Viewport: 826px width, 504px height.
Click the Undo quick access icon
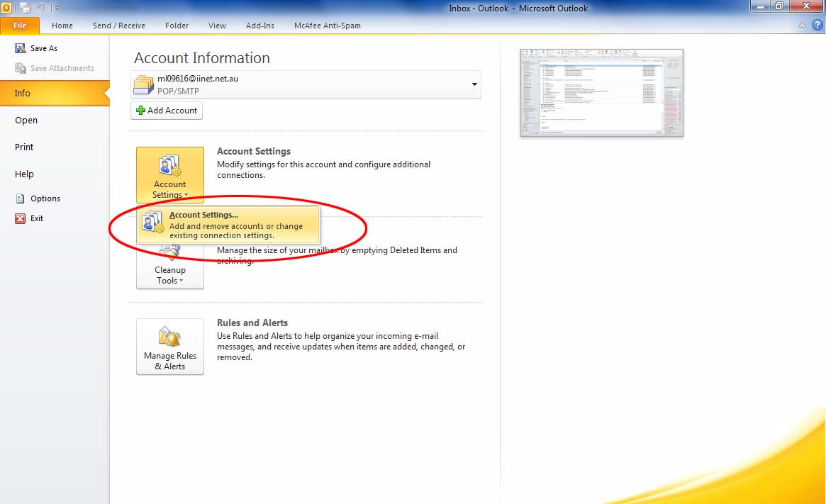coord(41,8)
